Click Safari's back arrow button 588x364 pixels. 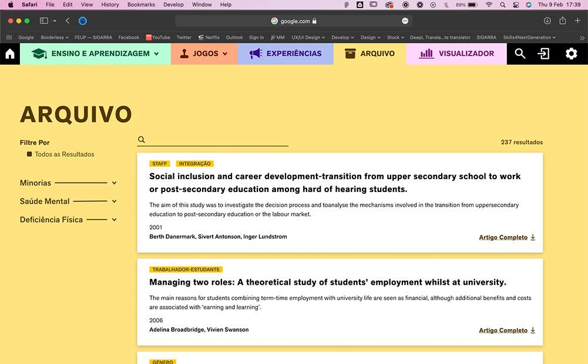click(x=68, y=21)
